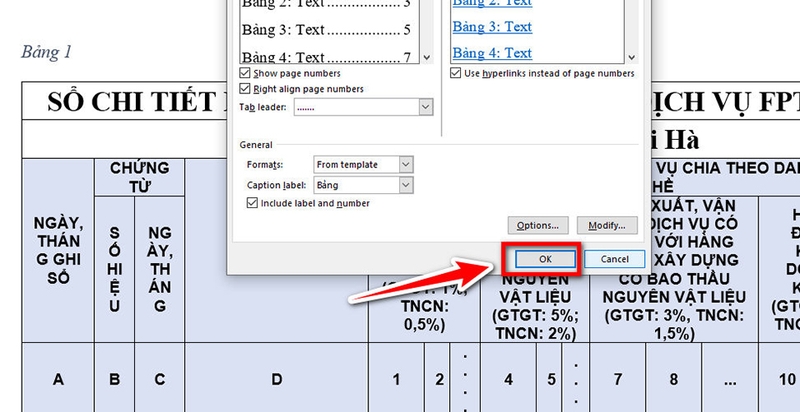Click the table cell labeled A
800x412 pixels.
click(x=58, y=379)
